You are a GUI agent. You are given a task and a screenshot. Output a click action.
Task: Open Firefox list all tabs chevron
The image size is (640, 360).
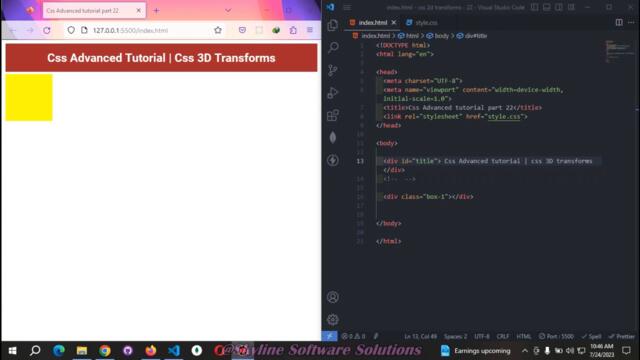228,11
